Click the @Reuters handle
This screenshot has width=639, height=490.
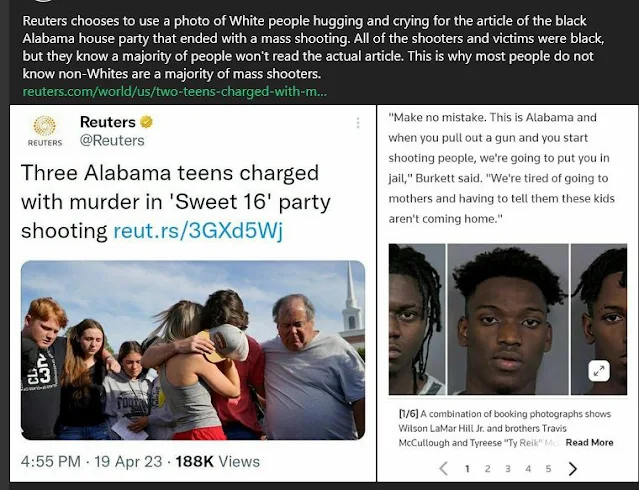112,140
